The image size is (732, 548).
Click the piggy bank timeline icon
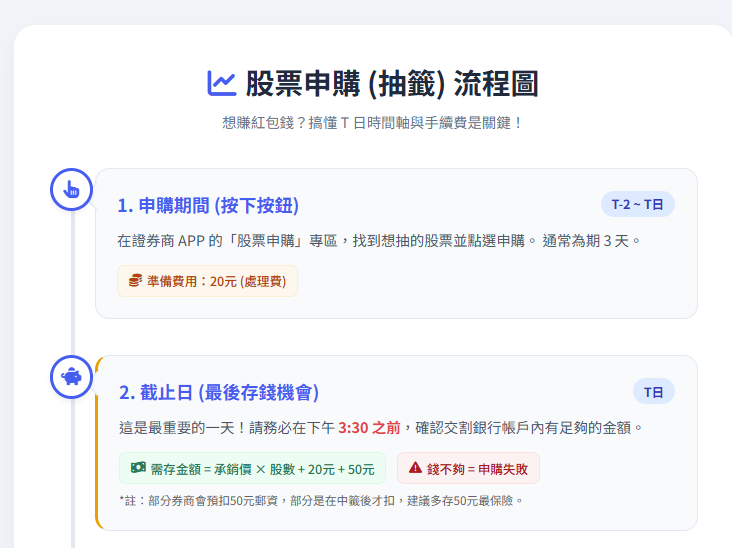(72, 377)
